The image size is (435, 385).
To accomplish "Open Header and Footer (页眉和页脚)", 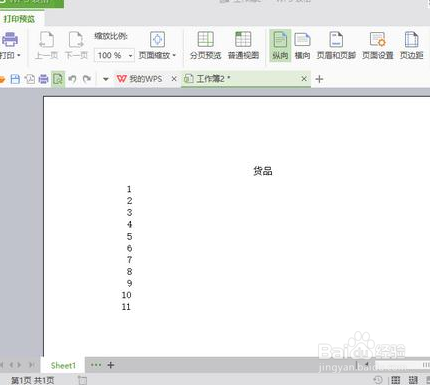I will (x=336, y=45).
